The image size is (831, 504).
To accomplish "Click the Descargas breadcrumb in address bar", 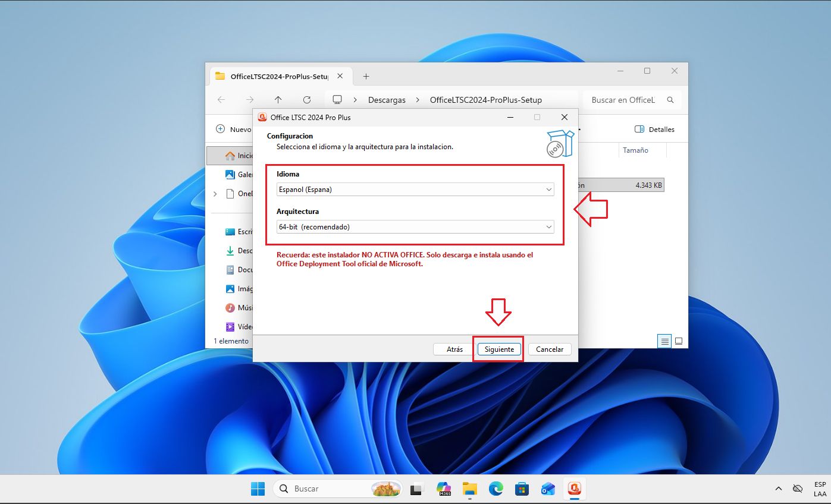I will 387,100.
